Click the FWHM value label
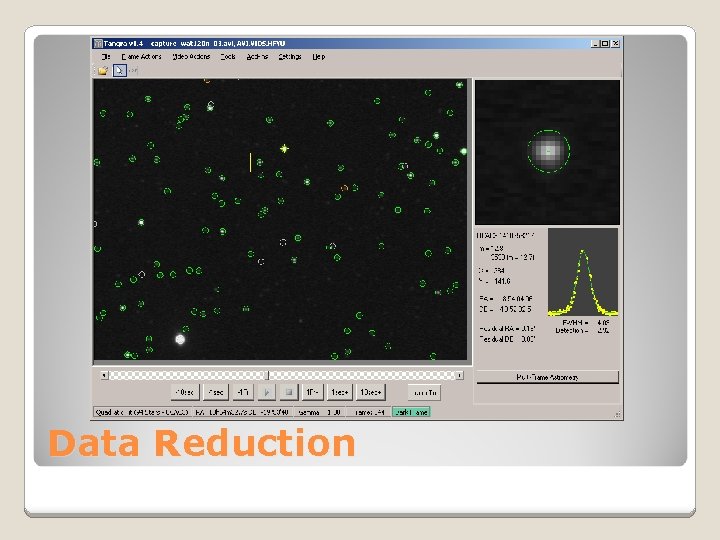This screenshot has width=720, height=540. (586, 323)
